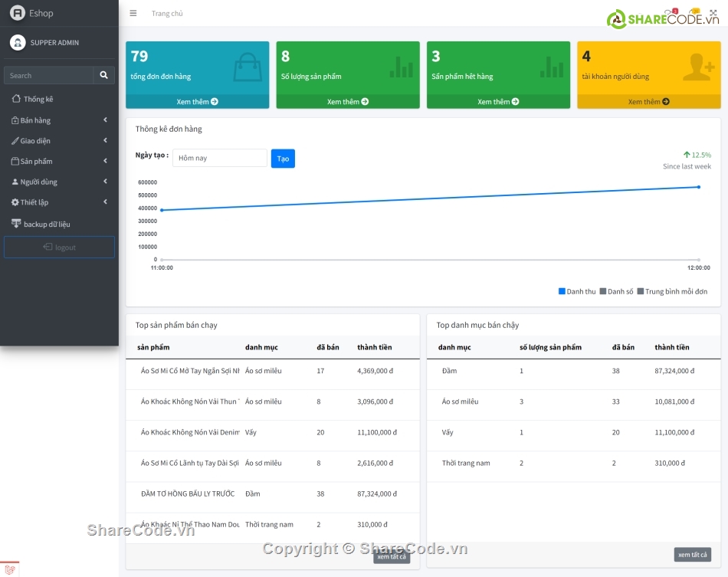
Task: Click the search magnifier icon in sidebar
Action: tap(104, 75)
